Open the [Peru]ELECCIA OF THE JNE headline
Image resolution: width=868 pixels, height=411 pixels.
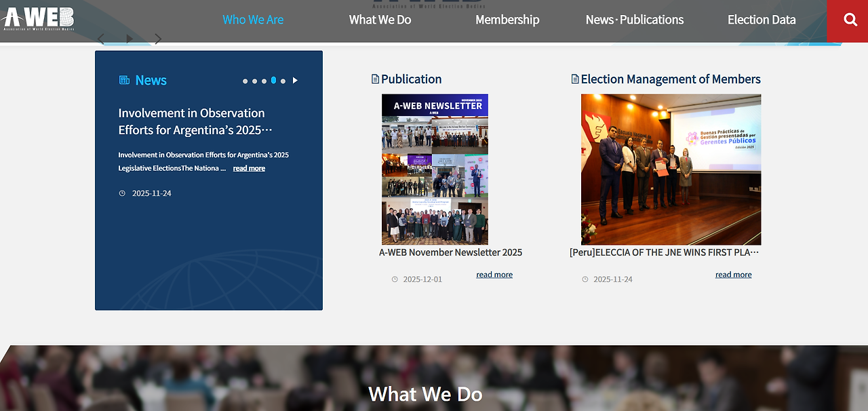(x=665, y=252)
